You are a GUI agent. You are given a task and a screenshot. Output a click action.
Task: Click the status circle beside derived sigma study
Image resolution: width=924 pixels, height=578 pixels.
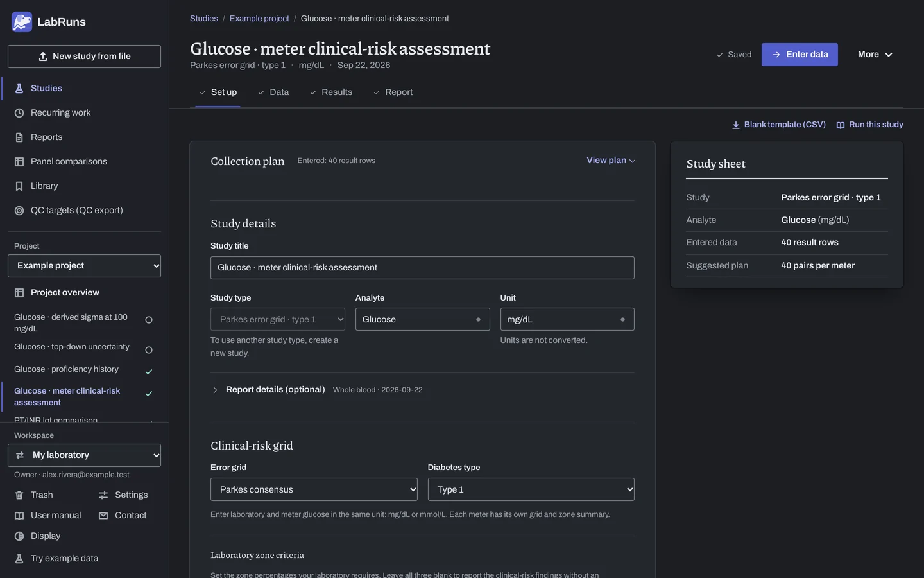[149, 320]
